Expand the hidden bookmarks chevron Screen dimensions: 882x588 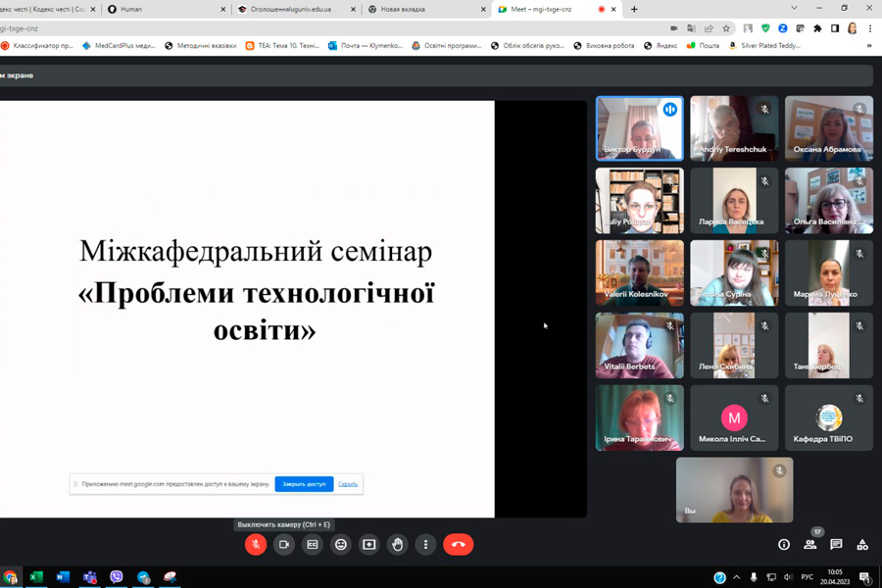[869, 46]
